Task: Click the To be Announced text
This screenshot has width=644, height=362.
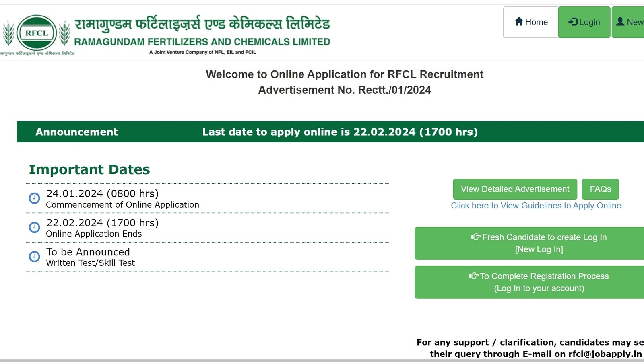Action: [88, 252]
